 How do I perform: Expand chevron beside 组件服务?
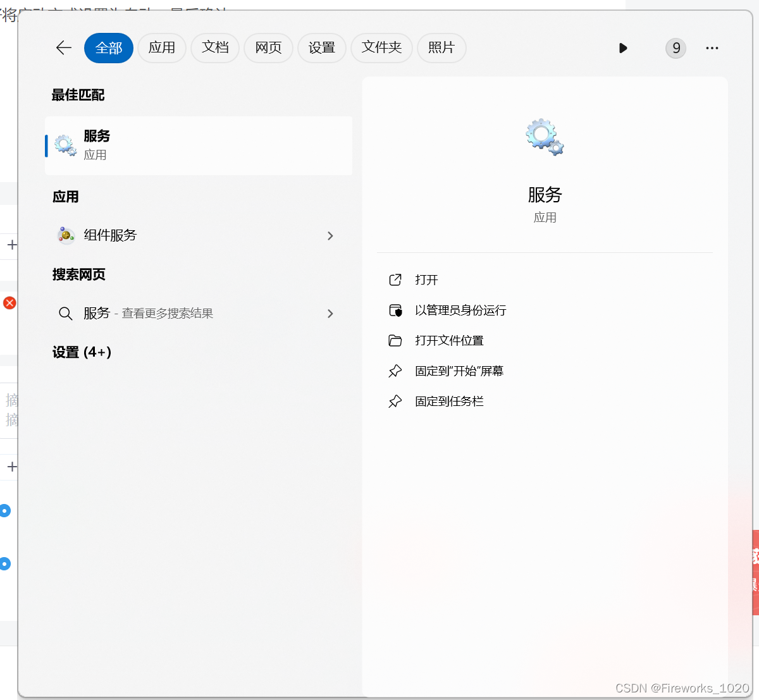click(330, 236)
